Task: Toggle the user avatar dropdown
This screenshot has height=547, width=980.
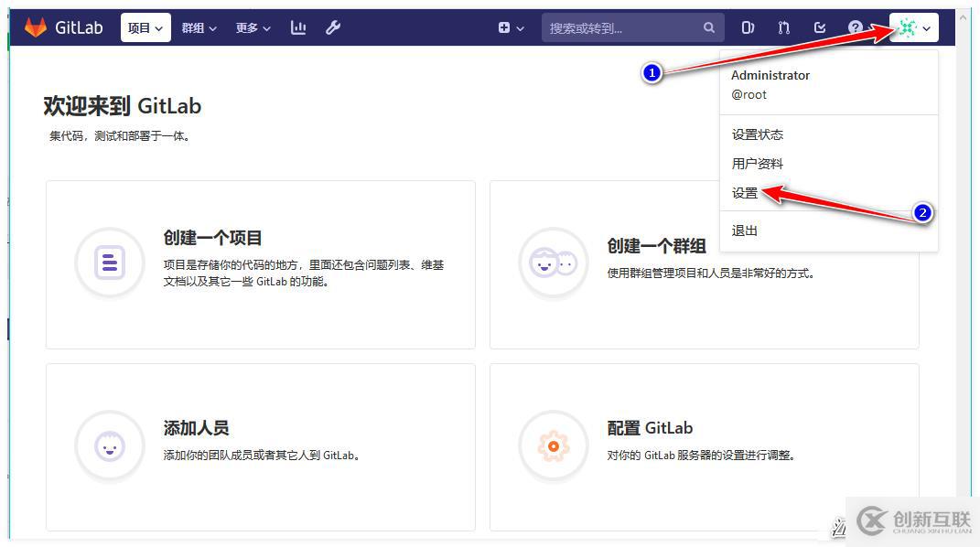Action: click(914, 27)
